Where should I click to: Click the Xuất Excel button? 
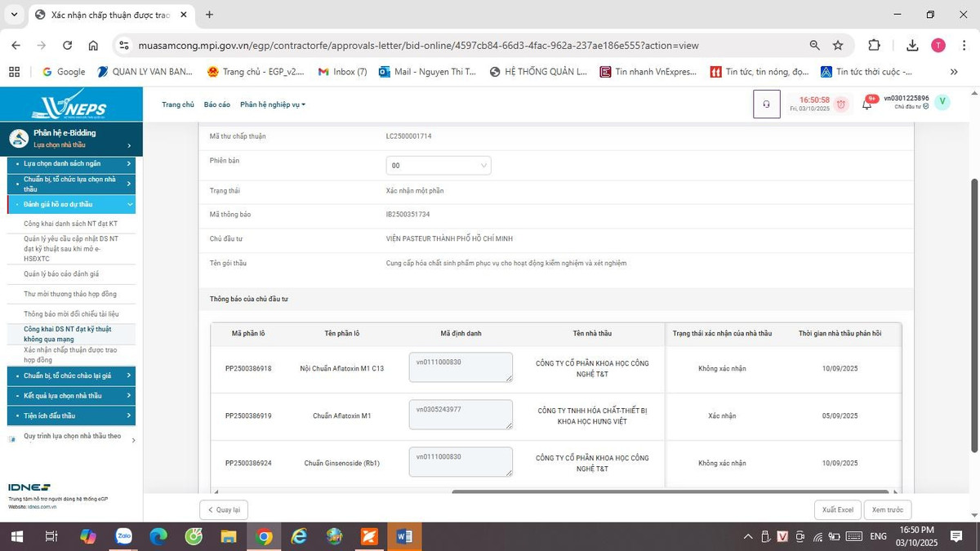pyautogui.click(x=837, y=510)
